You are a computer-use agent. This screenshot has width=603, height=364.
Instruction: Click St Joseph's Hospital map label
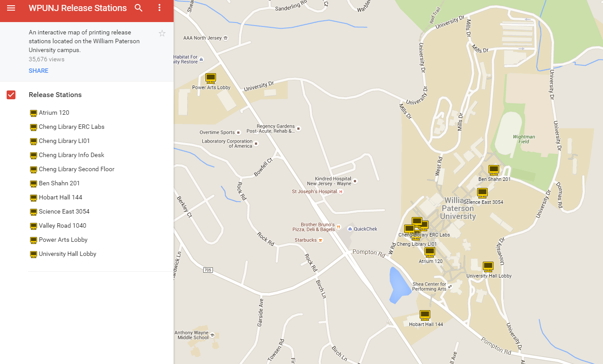(314, 192)
